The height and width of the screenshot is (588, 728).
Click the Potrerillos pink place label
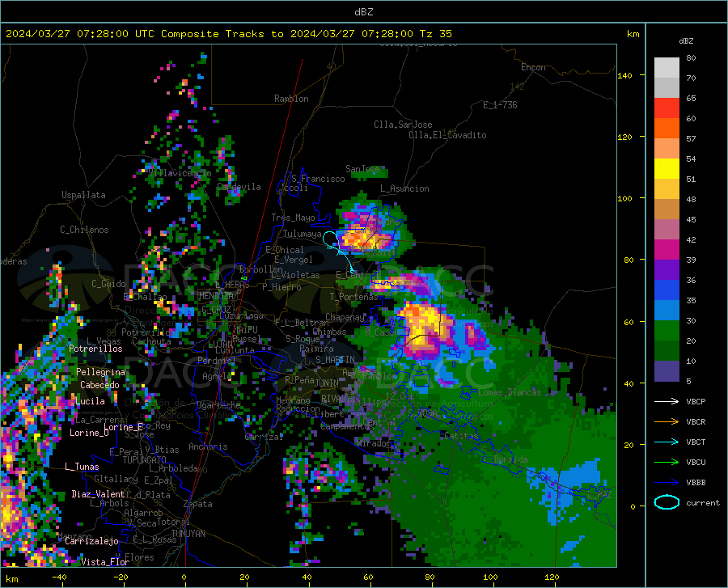95,349
